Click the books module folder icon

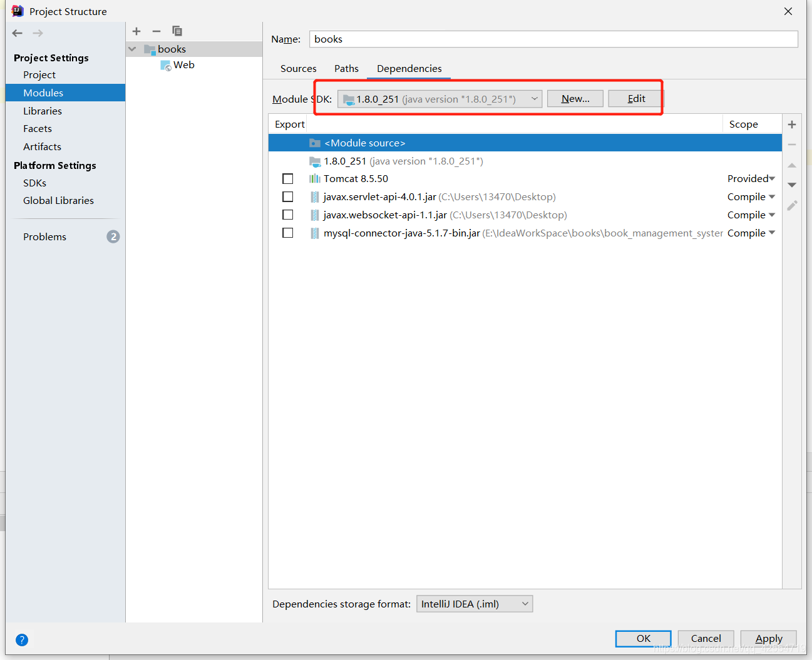[x=150, y=49]
